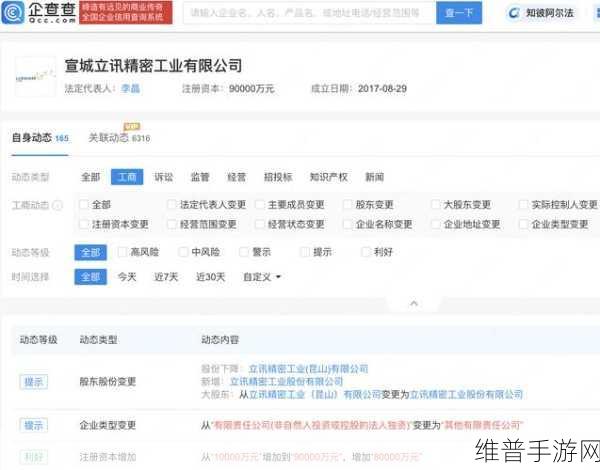Image resolution: width=600 pixels, height=470 pixels.
Task: Check the 实际控制人变更 checkbox
Action: tap(523, 204)
